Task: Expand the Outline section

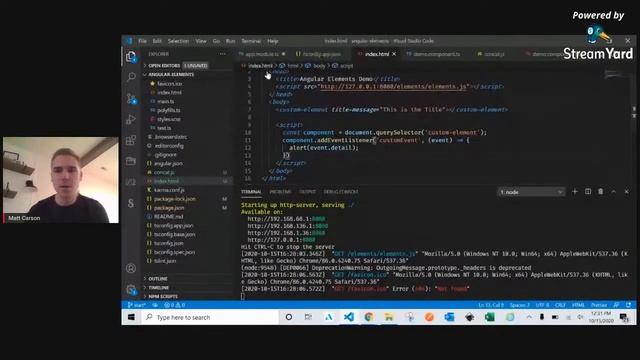Action: [x=157, y=279]
